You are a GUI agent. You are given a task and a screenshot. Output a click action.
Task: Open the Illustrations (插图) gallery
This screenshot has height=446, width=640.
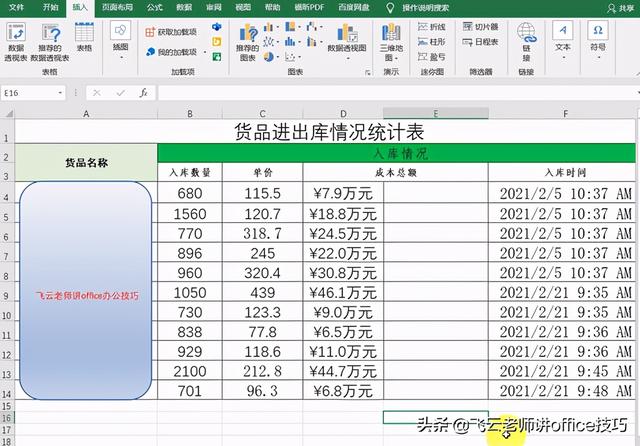120,41
